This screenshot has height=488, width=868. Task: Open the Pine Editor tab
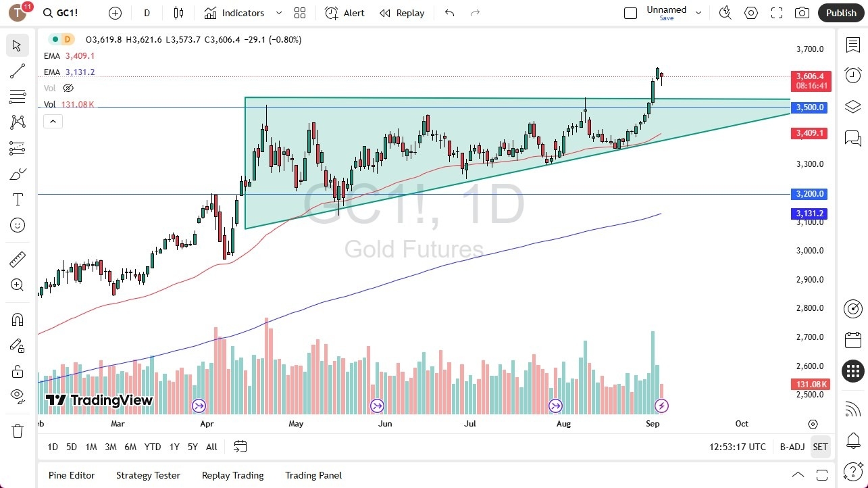click(x=71, y=475)
